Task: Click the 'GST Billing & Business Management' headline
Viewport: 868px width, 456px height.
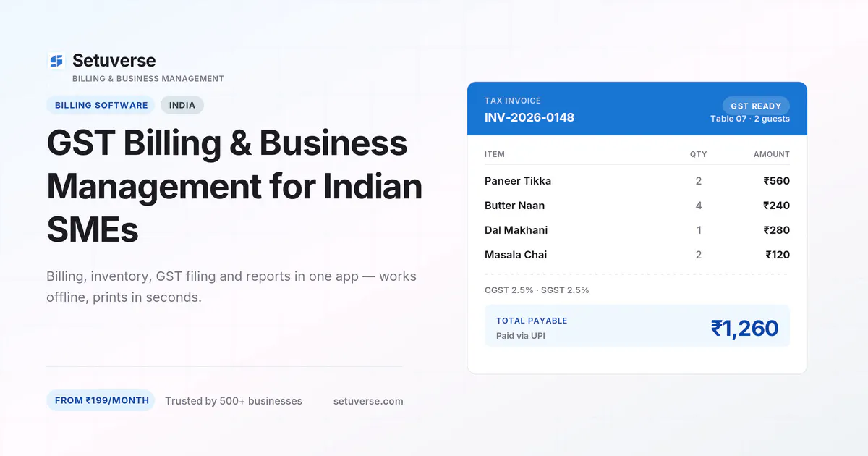Action: click(x=234, y=187)
